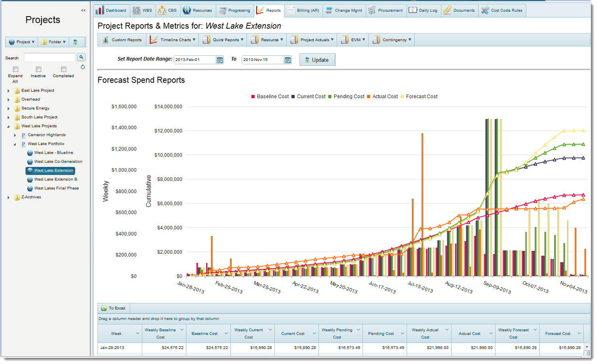This screenshot has height=364, width=597.
Task: Check the Inactive projects checkbox
Action: [38, 69]
